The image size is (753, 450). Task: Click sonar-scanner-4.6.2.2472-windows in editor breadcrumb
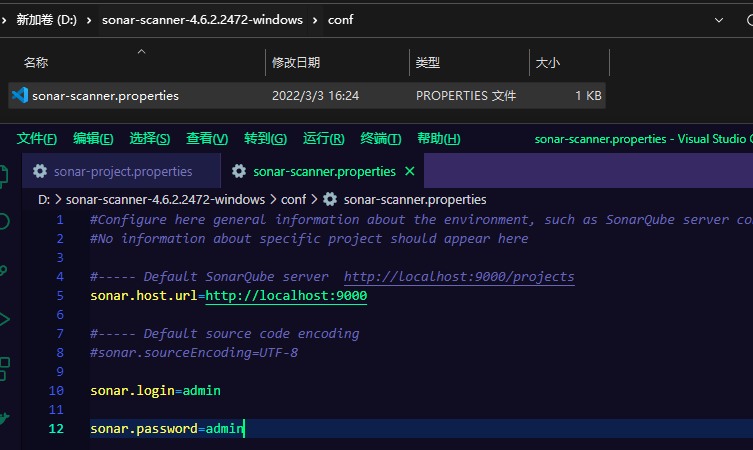[165, 199]
